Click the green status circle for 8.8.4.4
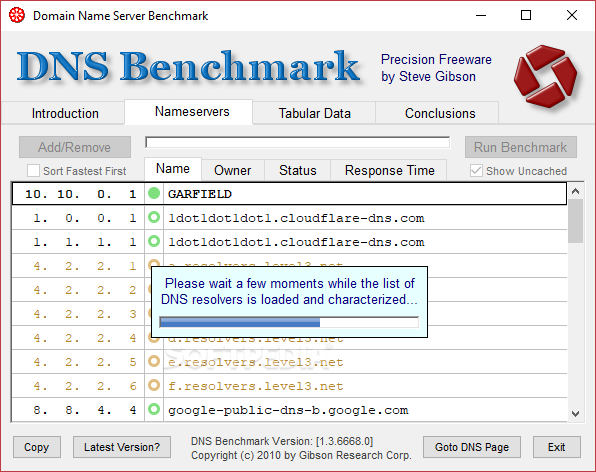The image size is (596, 472). (154, 409)
